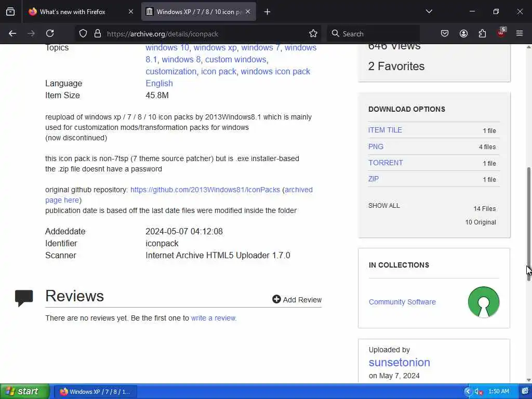List all tabs dropdown arrow
This screenshot has width=532, height=399.
(x=429, y=11)
